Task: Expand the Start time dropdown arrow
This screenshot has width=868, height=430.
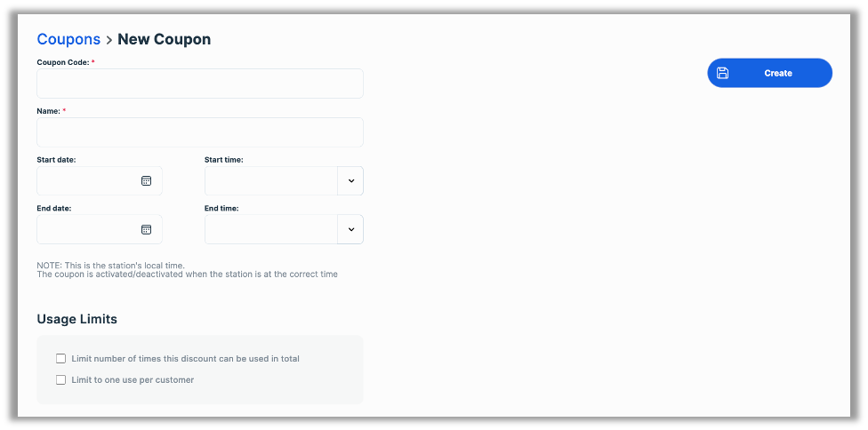Action: (350, 181)
